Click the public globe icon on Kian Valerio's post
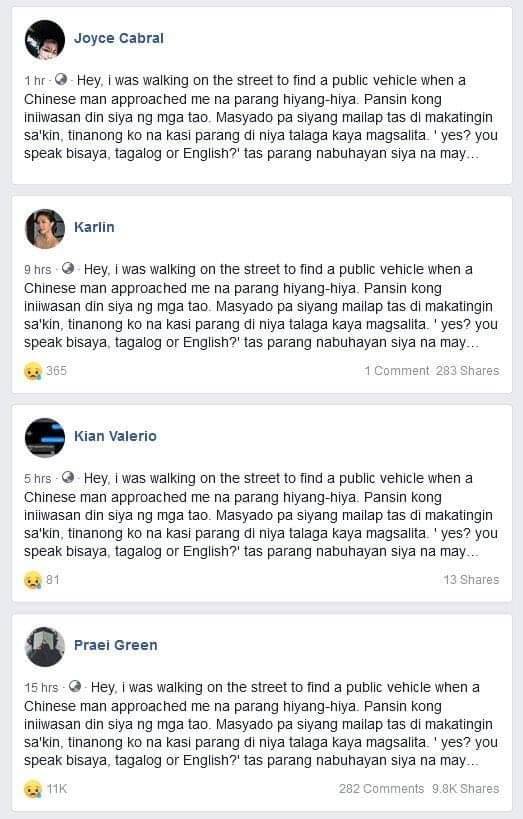The width and height of the screenshot is (523, 819). point(68,477)
